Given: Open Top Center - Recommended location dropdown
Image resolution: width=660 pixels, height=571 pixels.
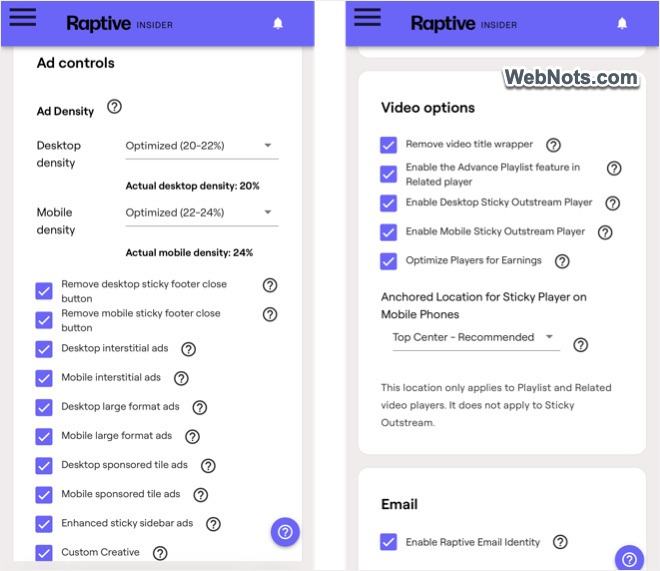Looking at the screenshot, I should [476, 338].
